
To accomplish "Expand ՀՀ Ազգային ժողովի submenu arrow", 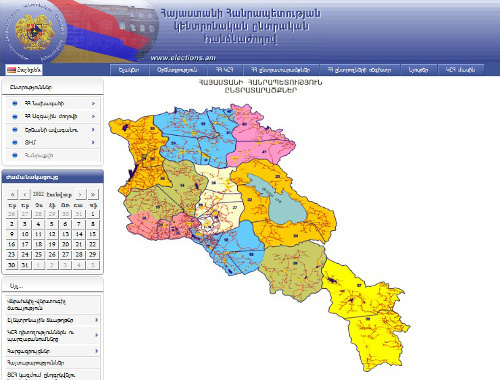I will (x=93, y=117).
